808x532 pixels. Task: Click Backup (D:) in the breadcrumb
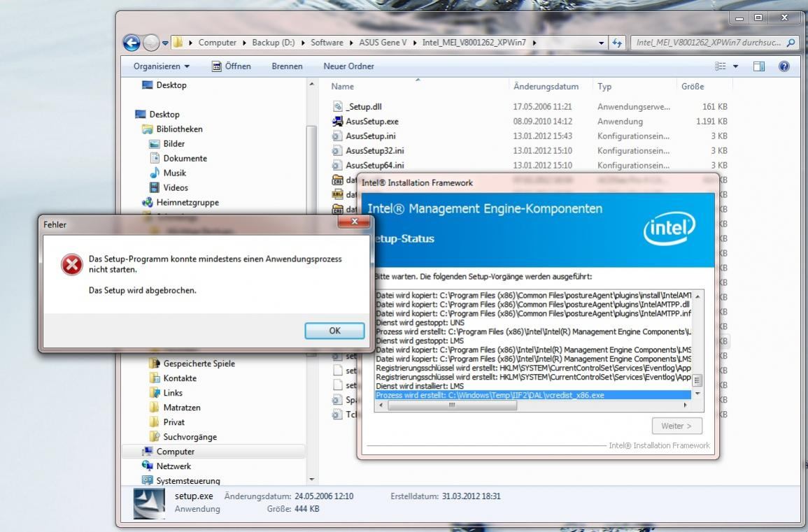(273, 43)
